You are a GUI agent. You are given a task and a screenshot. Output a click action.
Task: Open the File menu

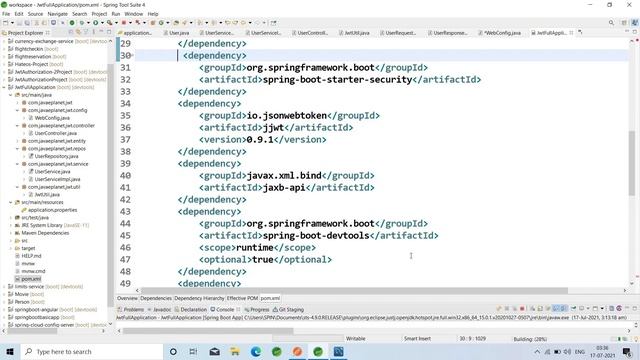(6, 14)
